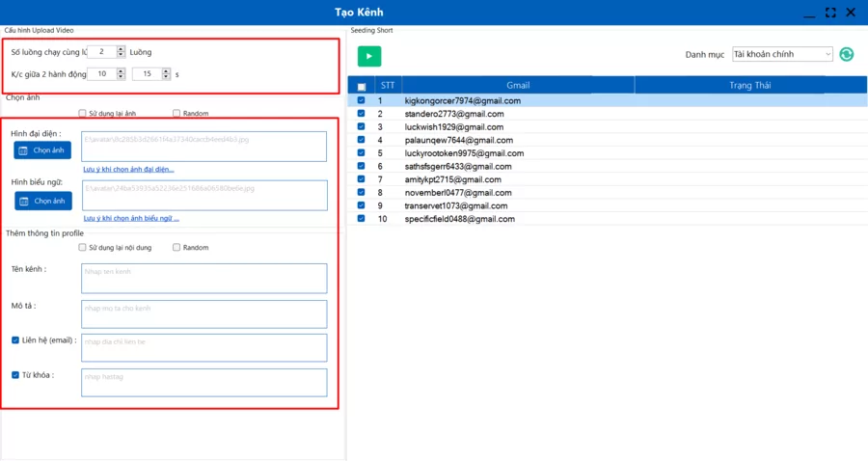Decrease the minimum delay value 10
Screen dimensions: 868x461
(x=121, y=77)
